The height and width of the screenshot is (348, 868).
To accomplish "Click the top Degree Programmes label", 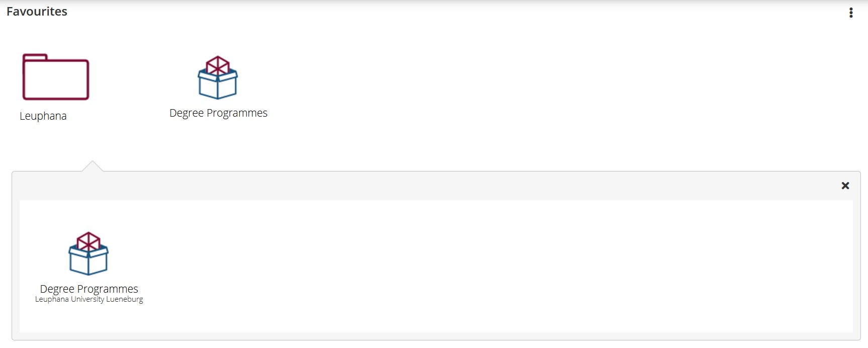I will [218, 113].
